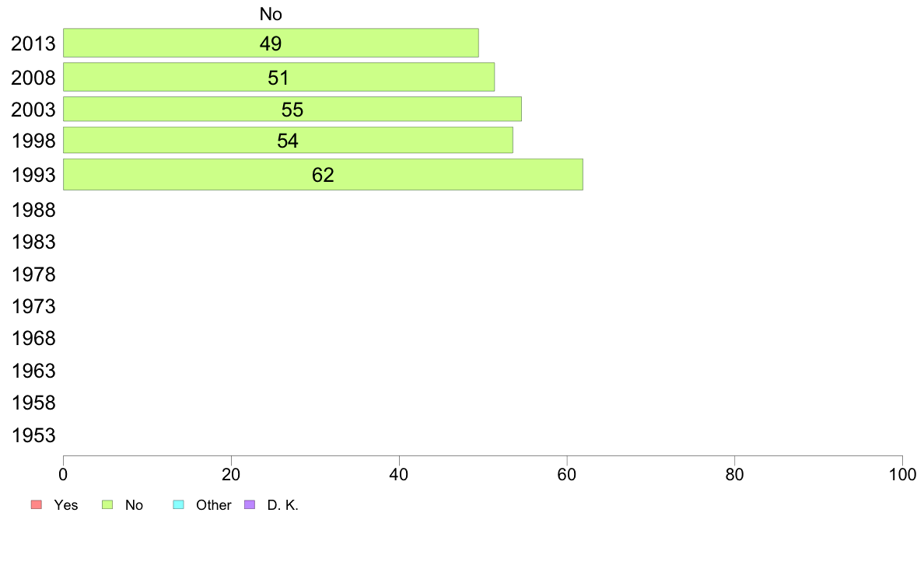This screenshot has height=572, width=924.
Task: Select the 1993 bar showing 62
Action: tap(323, 174)
